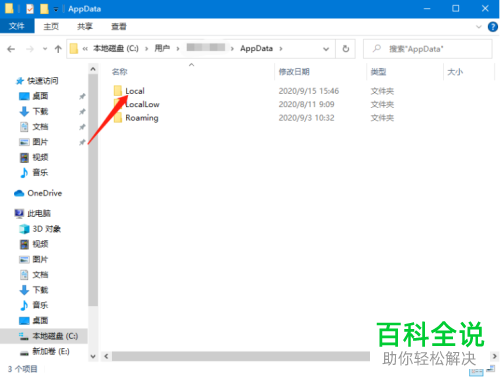Sort by 修改日期 column
Image resolution: width=500 pixels, height=379 pixels.
click(x=294, y=72)
